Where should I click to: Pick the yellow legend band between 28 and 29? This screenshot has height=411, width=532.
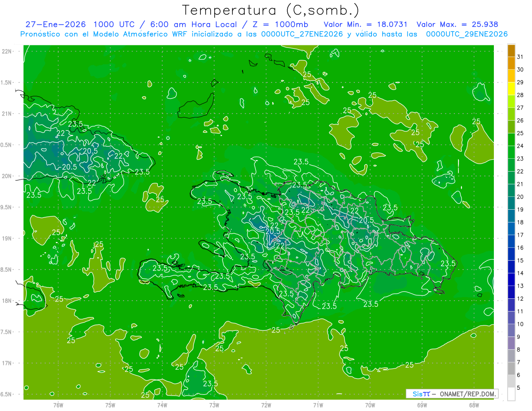point(511,88)
